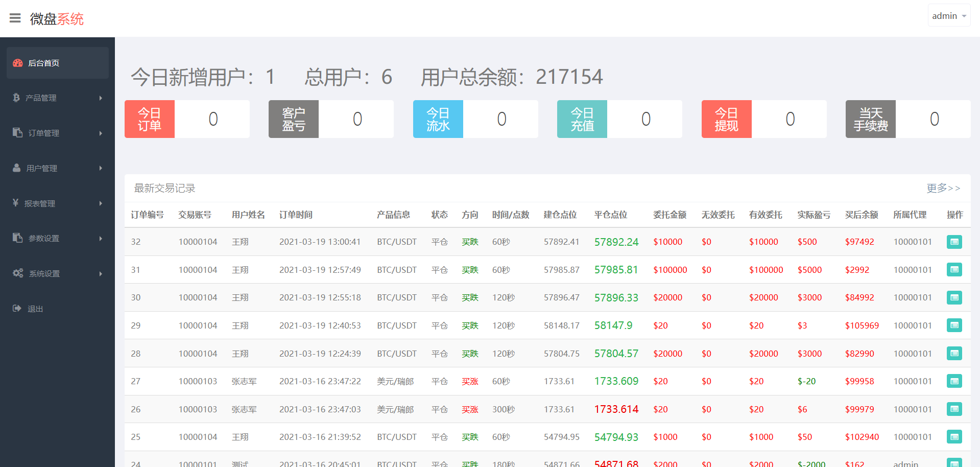This screenshot has height=467, width=980.
Task: Click the 所属代理 column header
Action: point(910,215)
